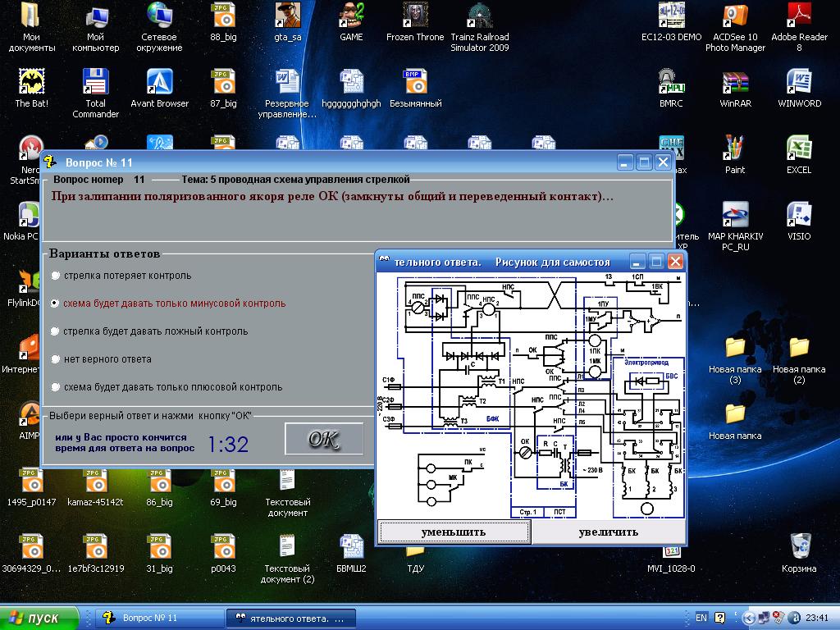
Task: Choose 'схема будет давать только минусовой контроль'
Action: click(x=56, y=304)
